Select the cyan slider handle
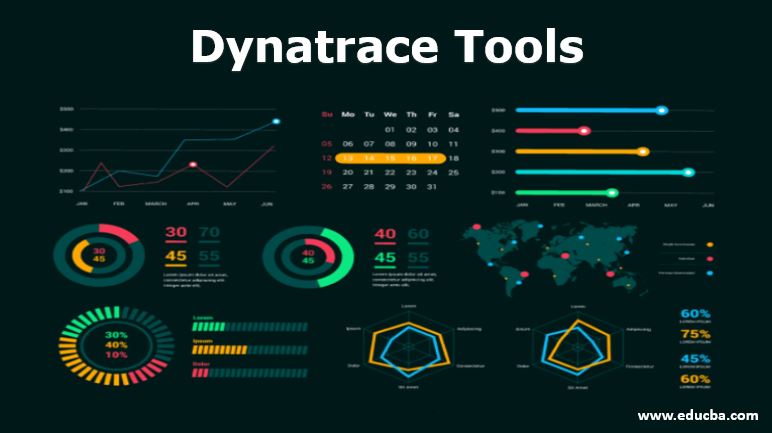The width and height of the screenshot is (772, 433). (x=689, y=172)
